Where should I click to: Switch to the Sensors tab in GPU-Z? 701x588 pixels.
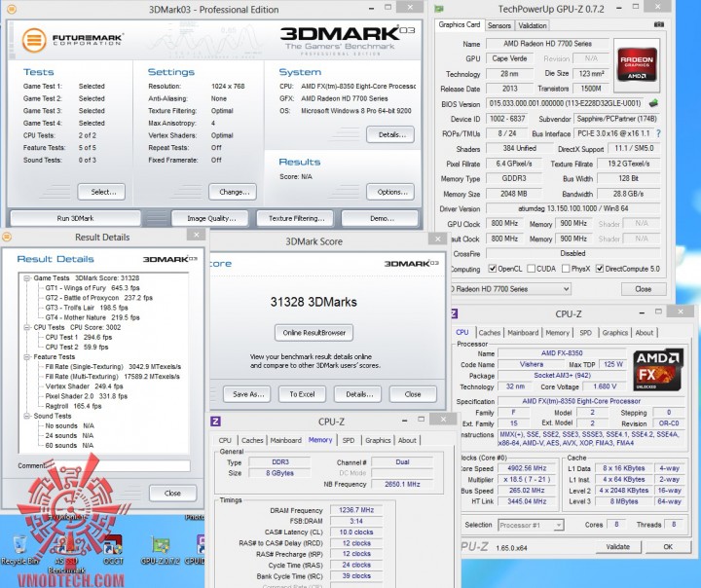[x=498, y=25]
